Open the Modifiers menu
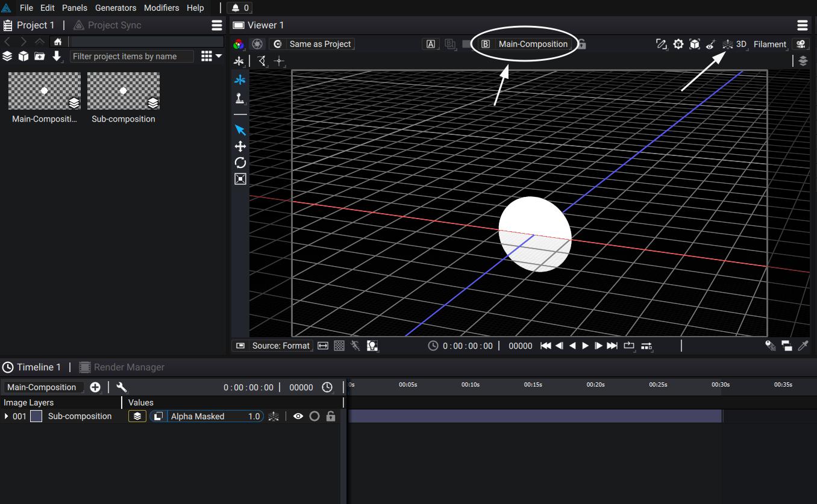The image size is (817, 504). [161, 8]
